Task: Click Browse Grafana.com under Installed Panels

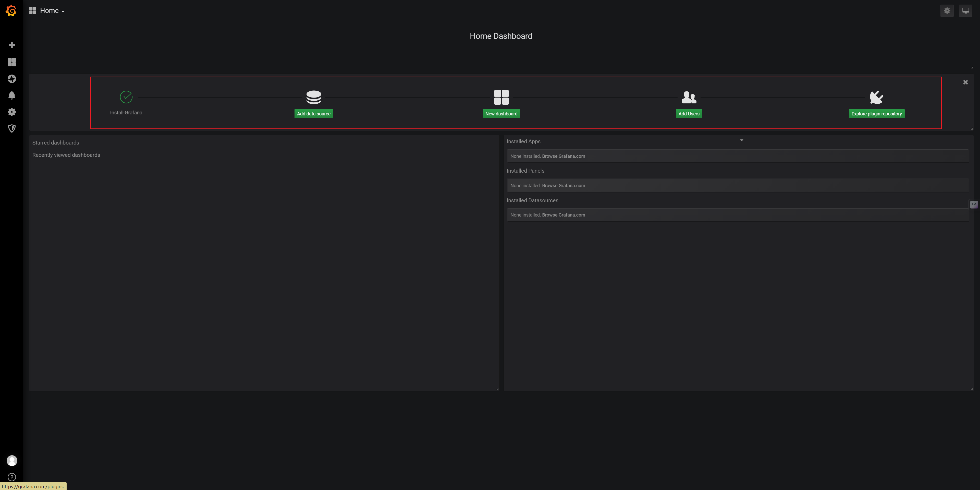Action: (x=563, y=185)
